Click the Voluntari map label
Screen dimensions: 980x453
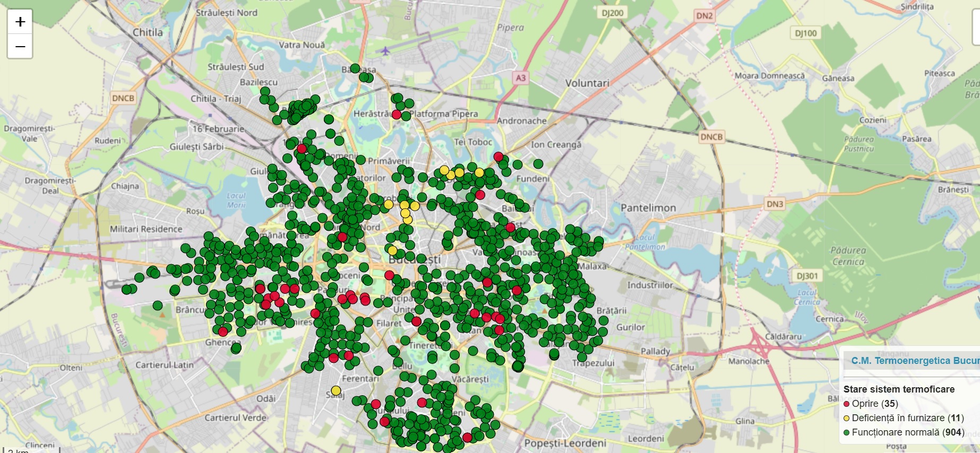(587, 83)
